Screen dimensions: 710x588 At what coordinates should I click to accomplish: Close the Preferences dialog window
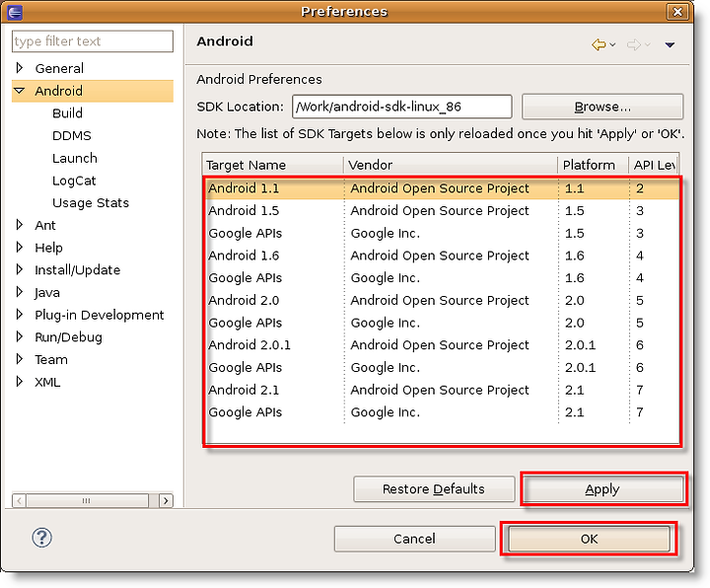coord(677,12)
